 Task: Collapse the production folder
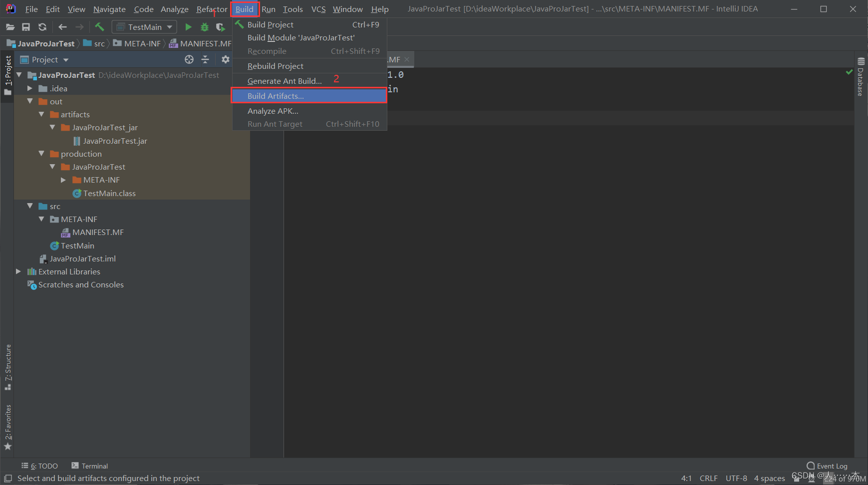tap(41, 154)
